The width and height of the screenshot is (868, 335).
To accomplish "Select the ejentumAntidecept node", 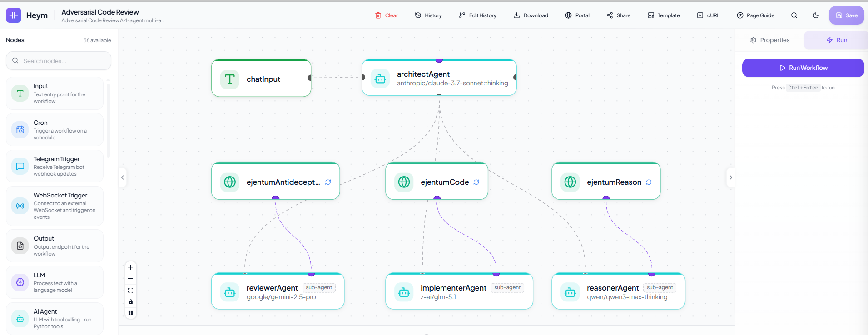I will [x=276, y=181].
